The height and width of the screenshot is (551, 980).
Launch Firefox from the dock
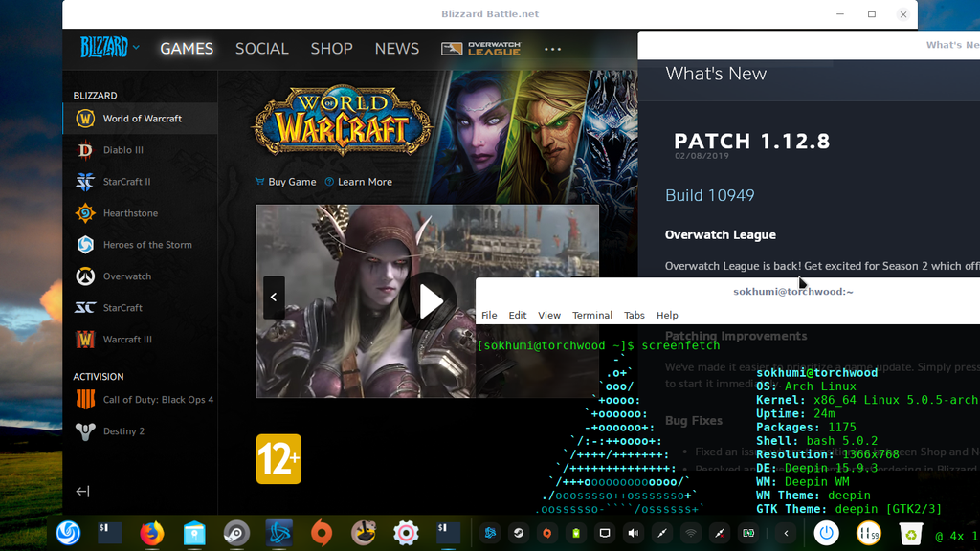152,533
